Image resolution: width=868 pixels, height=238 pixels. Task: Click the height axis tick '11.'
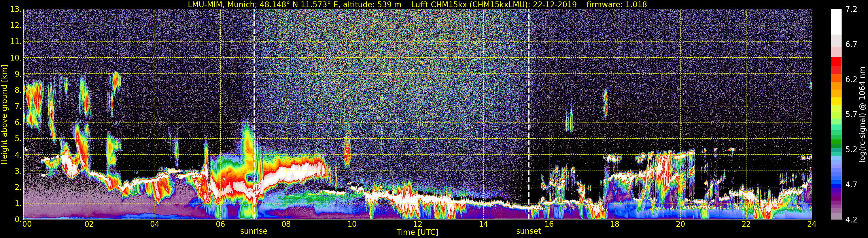[x=16, y=41]
